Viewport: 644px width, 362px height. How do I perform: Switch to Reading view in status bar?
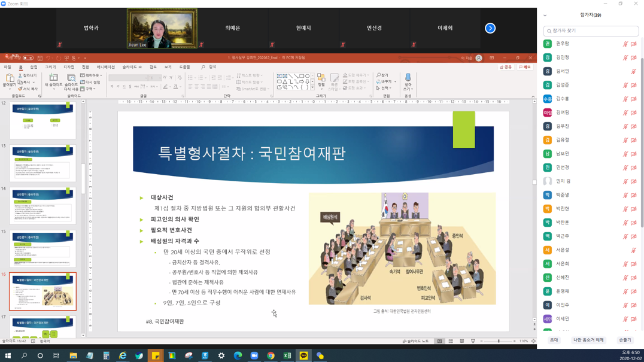tap(461, 341)
